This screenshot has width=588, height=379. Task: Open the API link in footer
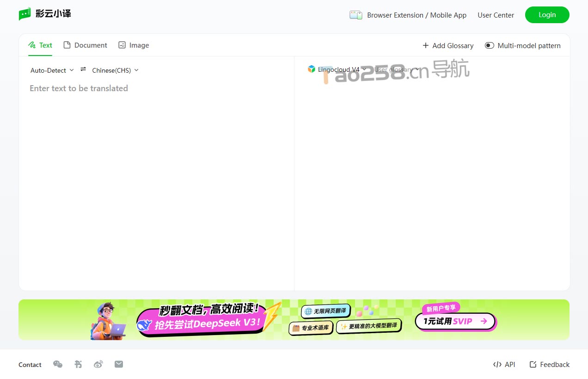pyautogui.click(x=504, y=364)
